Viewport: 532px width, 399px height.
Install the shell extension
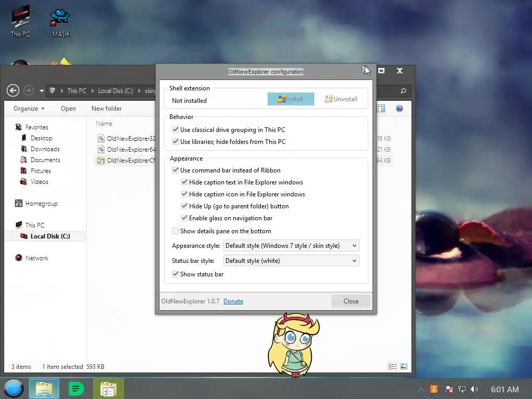[291, 99]
